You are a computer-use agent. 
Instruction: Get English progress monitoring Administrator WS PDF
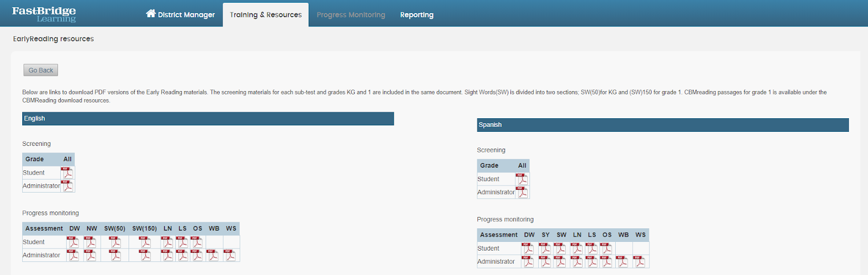point(229,255)
